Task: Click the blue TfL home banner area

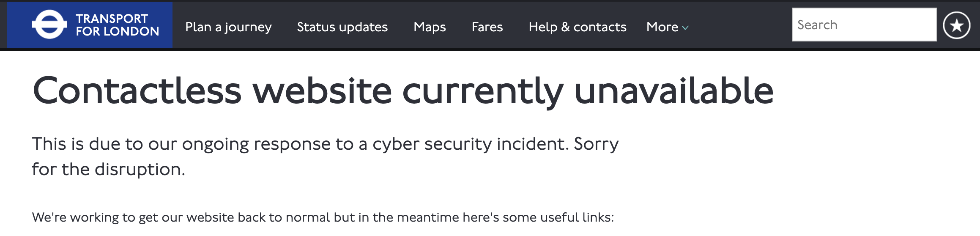Action: tap(90, 25)
